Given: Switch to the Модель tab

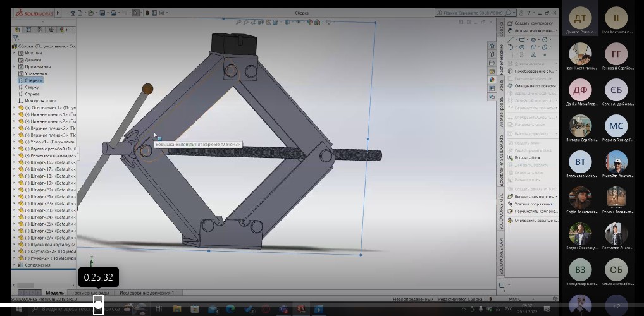Looking at the screenshot, I should [54, 293].
